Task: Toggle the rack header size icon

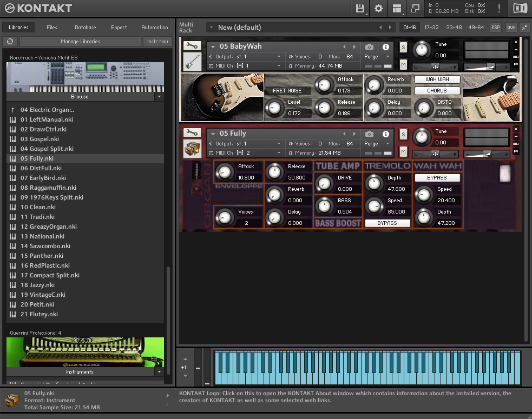Action: tap(525, 28)
